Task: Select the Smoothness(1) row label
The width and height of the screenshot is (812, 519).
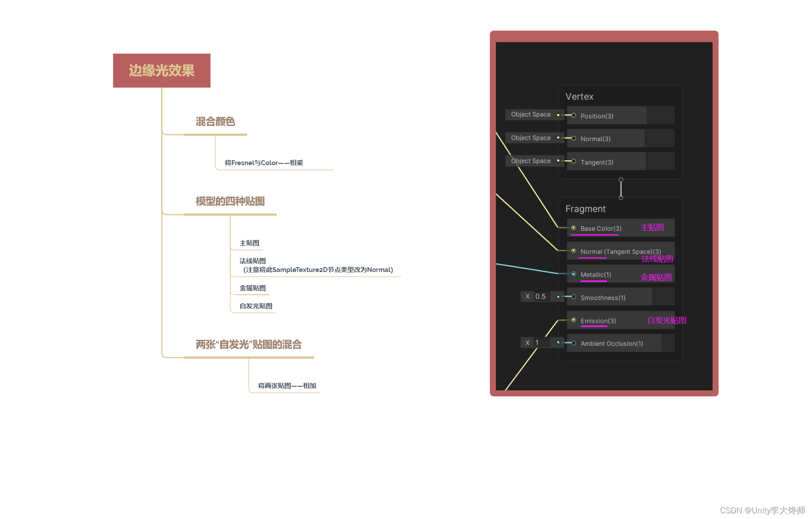Action: pos(603,298)
